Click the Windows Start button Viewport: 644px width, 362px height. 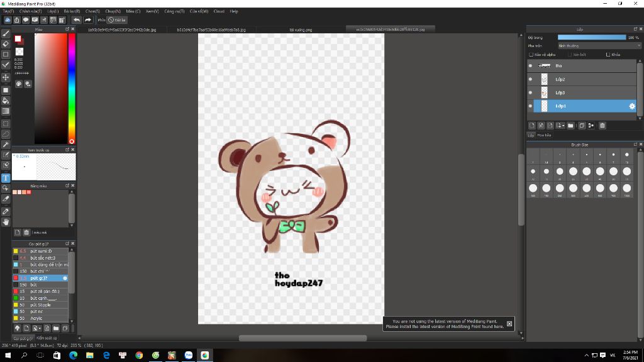pos(8,356)
